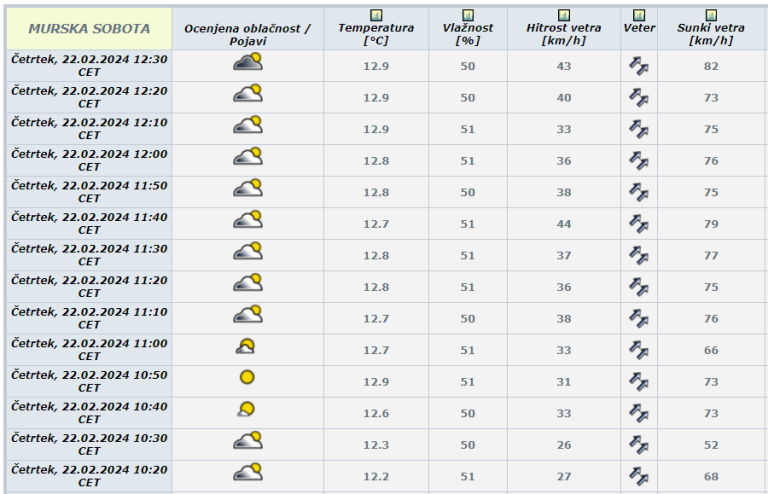The image size is (768, 494).
Task: Click wind gust value 82 at 12:30
Action: (x=711, y=66)
